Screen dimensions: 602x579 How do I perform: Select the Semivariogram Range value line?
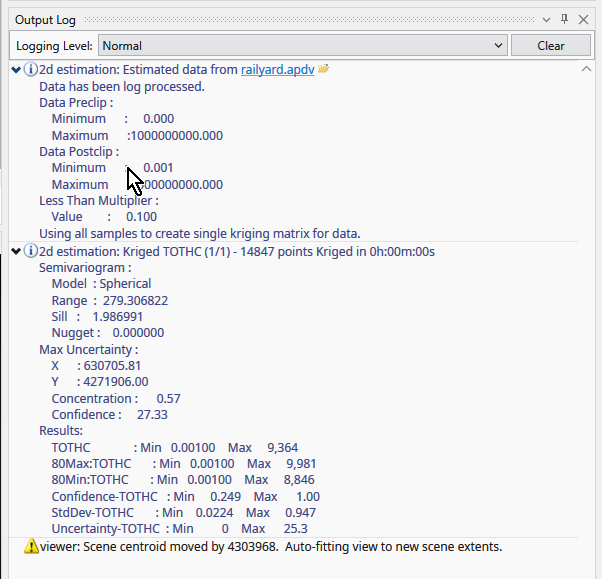pyautogui.click(x=110, y=300)
